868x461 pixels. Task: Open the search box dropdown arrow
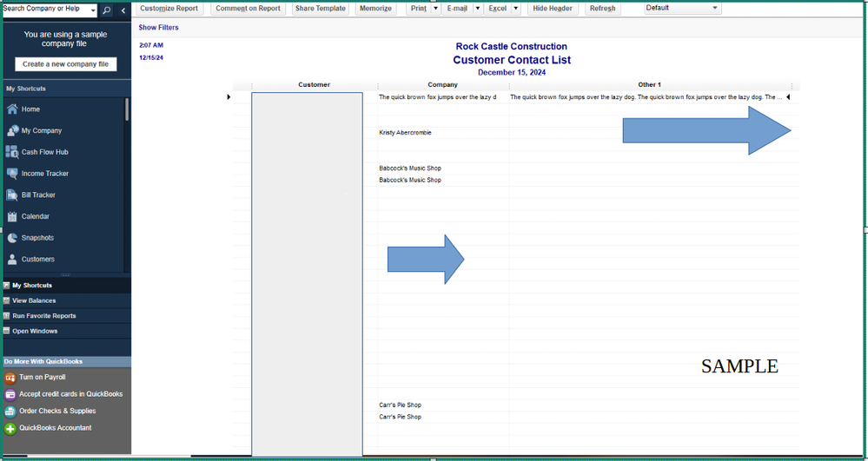click(x=93, y=10)
